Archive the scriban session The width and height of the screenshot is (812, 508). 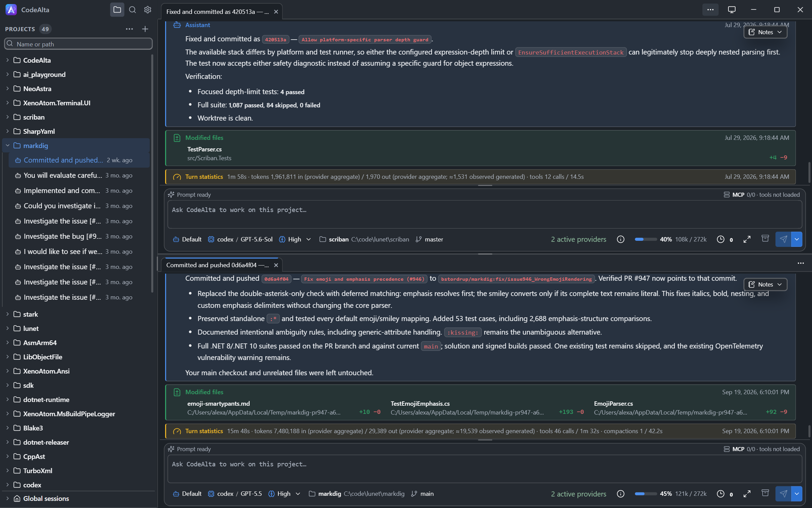765,239
